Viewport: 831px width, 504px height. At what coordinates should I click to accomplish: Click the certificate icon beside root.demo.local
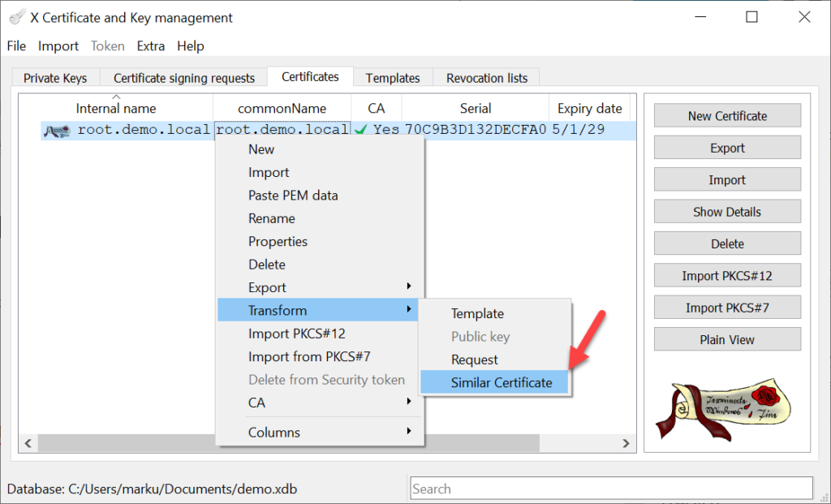coord(57,130)
